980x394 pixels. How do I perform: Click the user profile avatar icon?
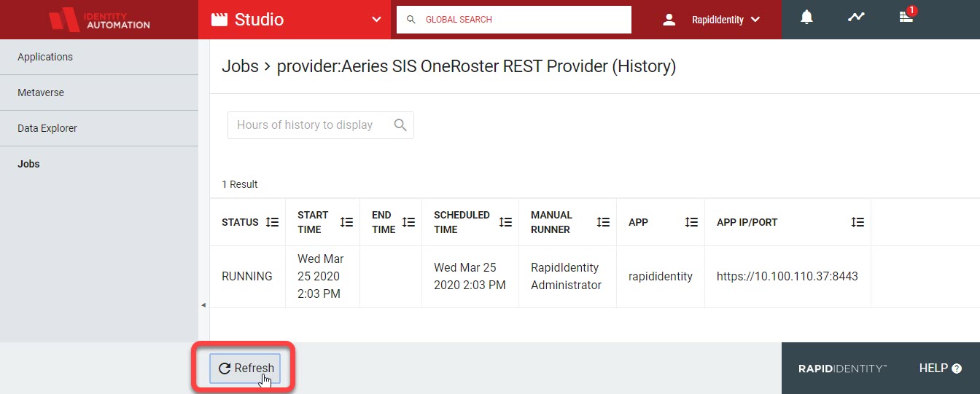[x=669, y=20]
